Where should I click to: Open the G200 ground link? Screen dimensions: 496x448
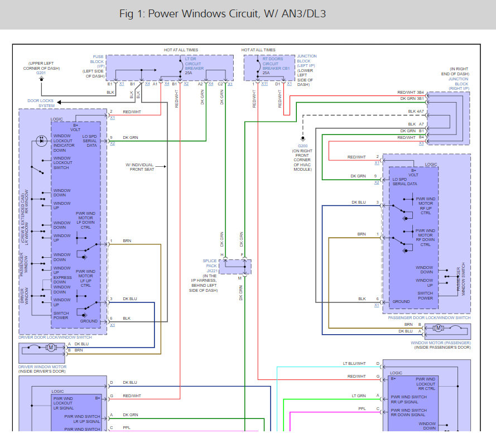click(x=302, y=146)
